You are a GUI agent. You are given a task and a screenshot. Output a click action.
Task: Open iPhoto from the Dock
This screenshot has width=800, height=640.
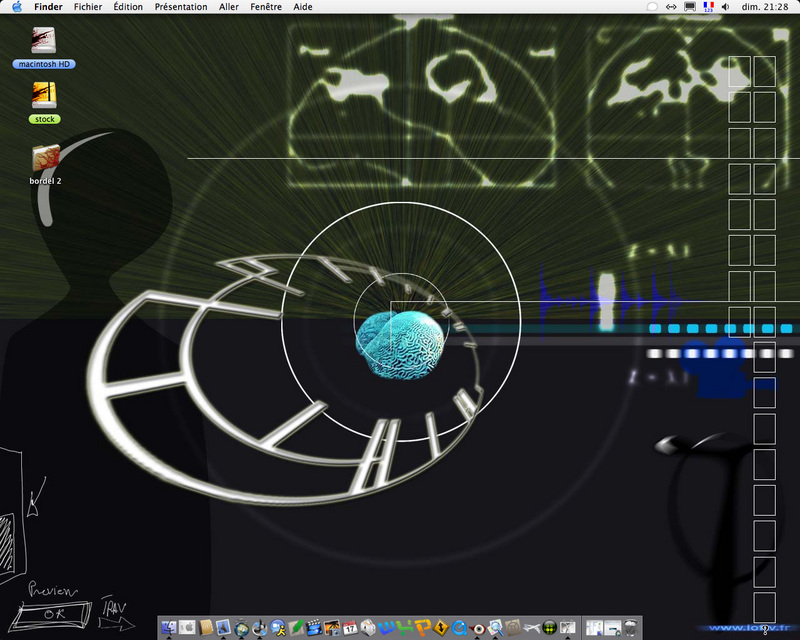[332, 627]
